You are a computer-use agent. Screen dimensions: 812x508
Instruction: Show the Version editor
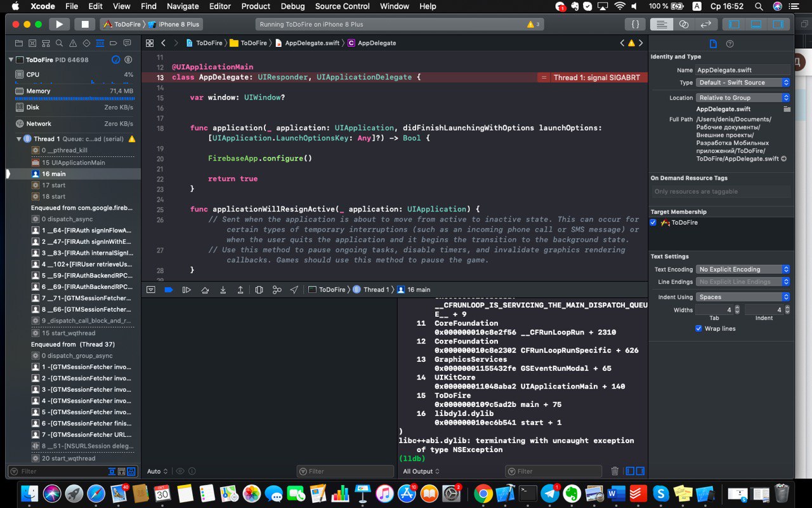[x=705, y=24]
